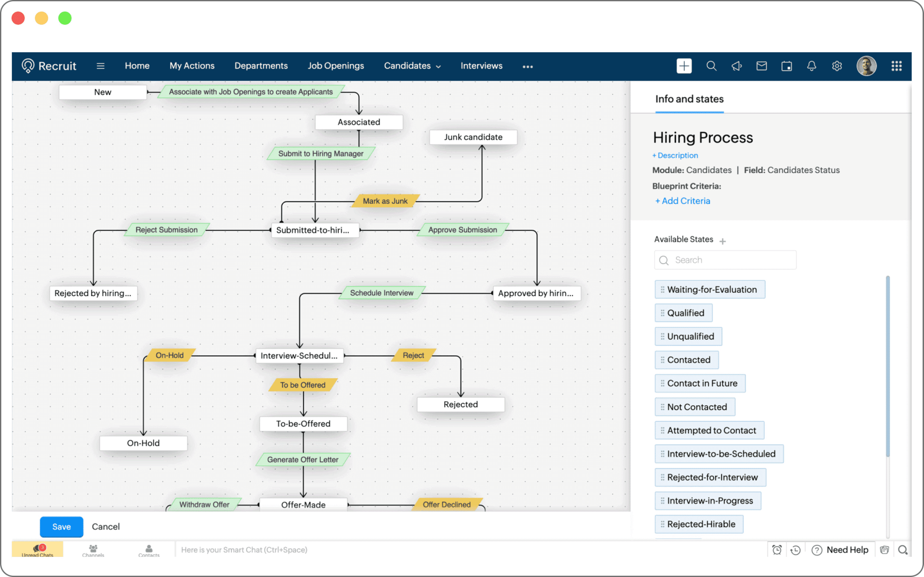Click the Calendar/schedule icon top bar
This screenshot has width=924, height=577.
pos(786,65)
